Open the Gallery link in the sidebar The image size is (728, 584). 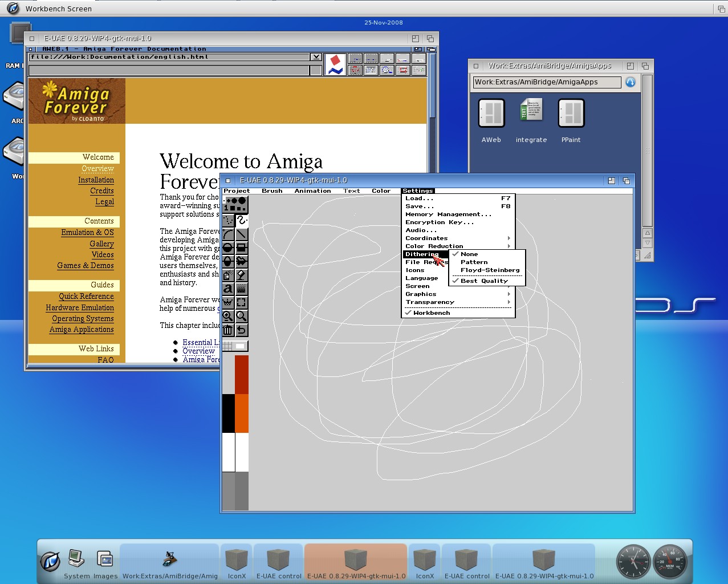[101, 244]
